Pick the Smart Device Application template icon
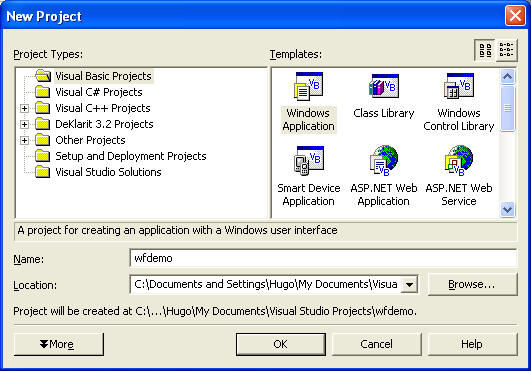 pos(309,160)
